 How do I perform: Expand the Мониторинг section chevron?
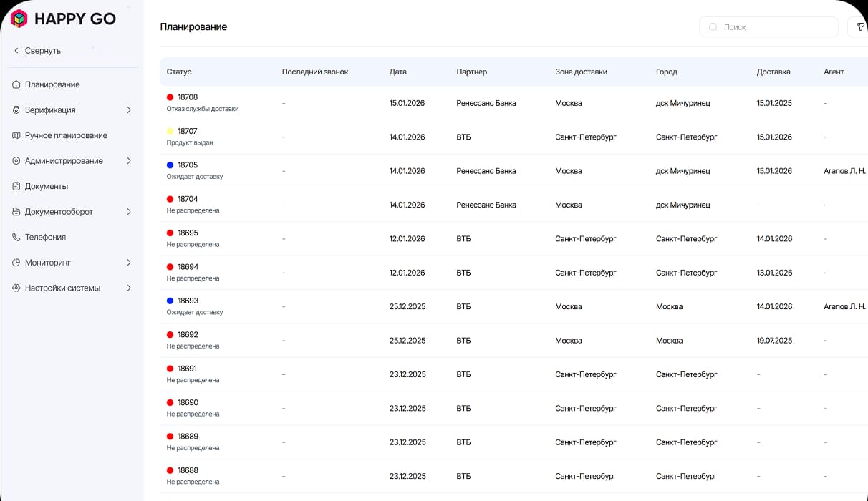point(130,263)
